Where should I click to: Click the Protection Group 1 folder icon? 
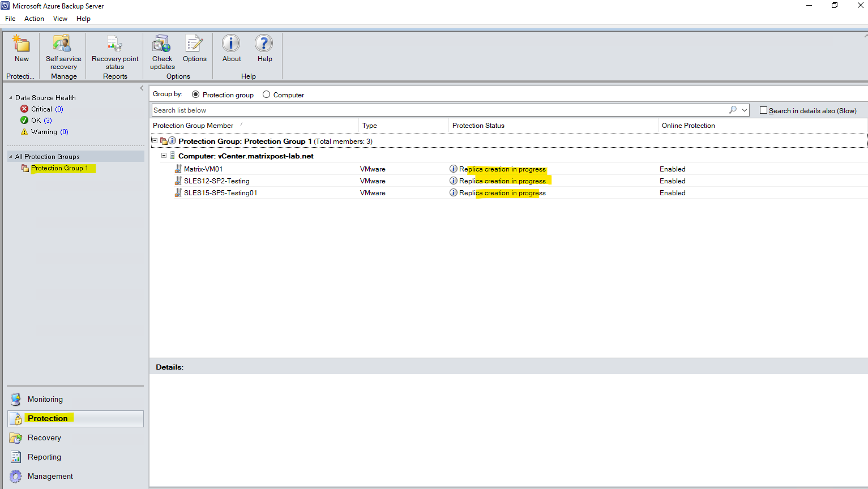click(x=25, y=168)
